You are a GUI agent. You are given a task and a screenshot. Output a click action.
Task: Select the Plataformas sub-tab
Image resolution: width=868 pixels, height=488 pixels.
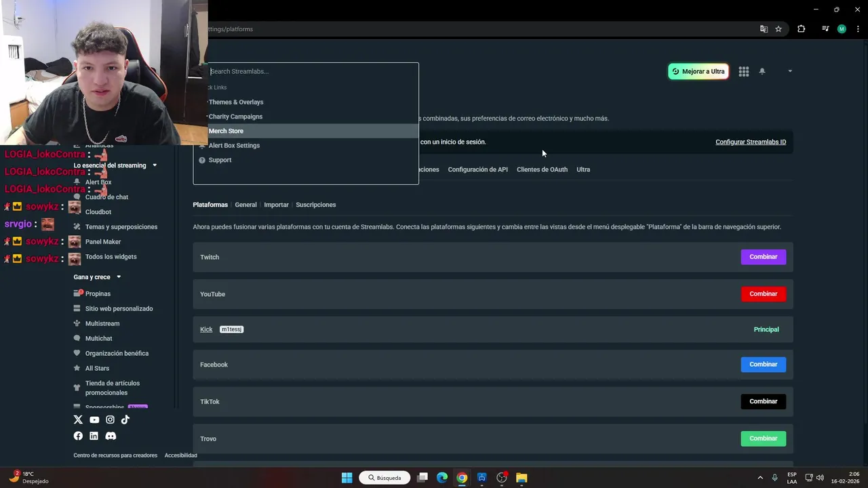coord(210,205)
